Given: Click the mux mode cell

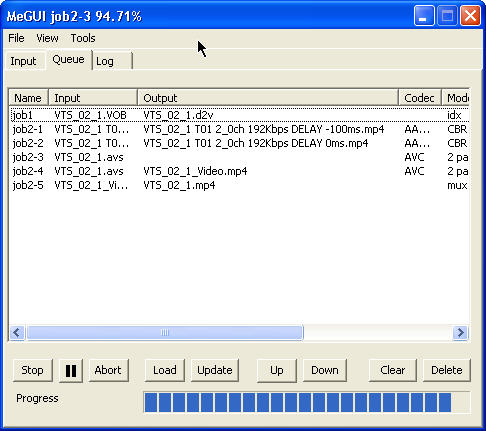Looking at the screenshot, I should pos(457,185).
